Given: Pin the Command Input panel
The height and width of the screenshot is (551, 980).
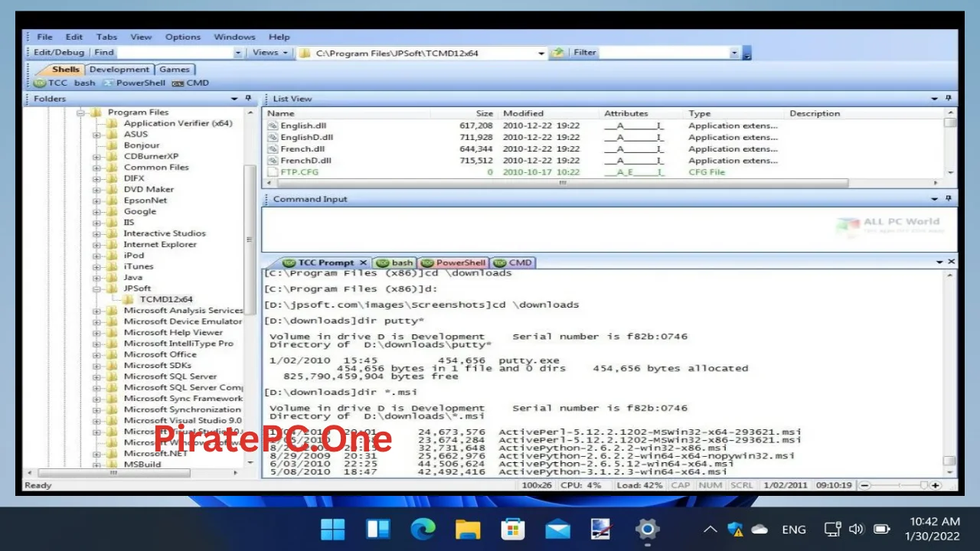Looking at the screenshot, I should (948, 199).
